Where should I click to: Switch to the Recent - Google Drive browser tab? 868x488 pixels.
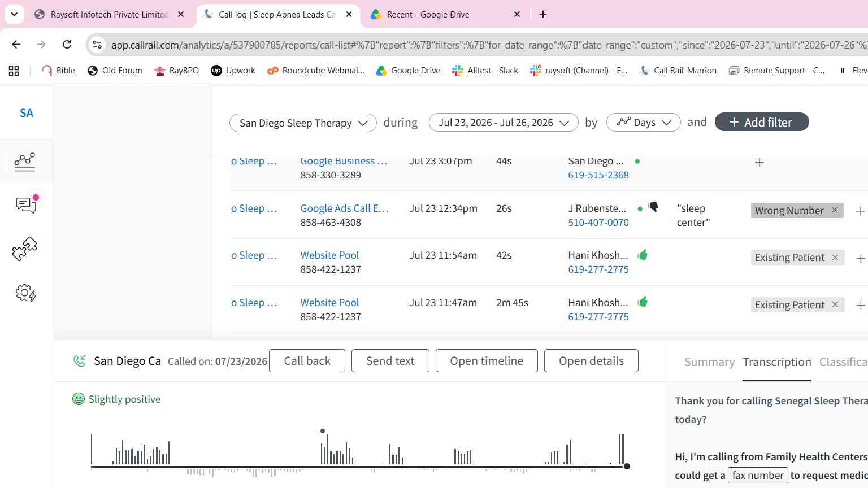point(428,15)
